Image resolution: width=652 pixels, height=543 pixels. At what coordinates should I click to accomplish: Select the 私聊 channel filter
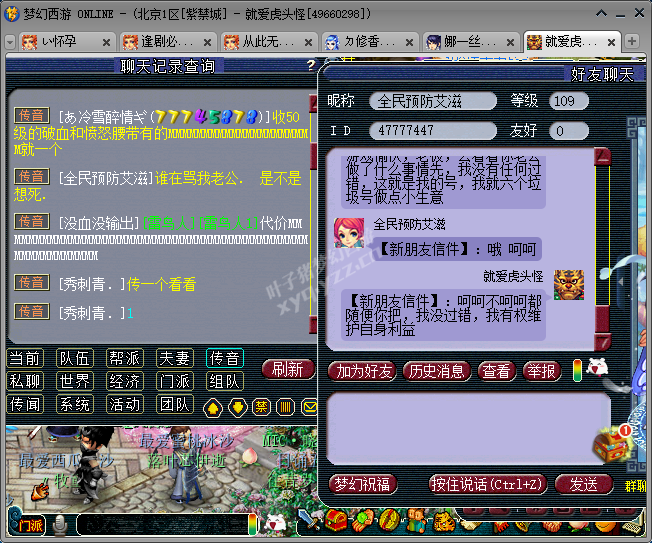pyautogui.click(x=25, y=381)
